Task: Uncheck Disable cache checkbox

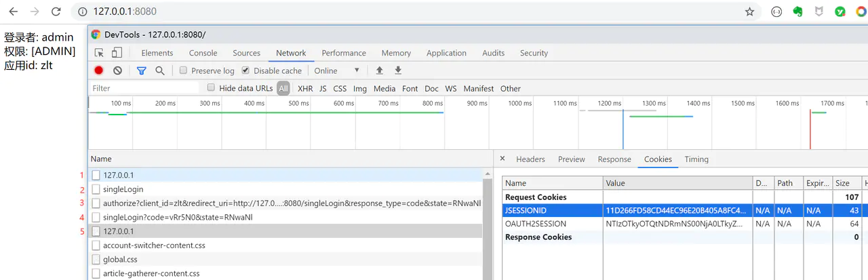Action: [x=245, y=71]
